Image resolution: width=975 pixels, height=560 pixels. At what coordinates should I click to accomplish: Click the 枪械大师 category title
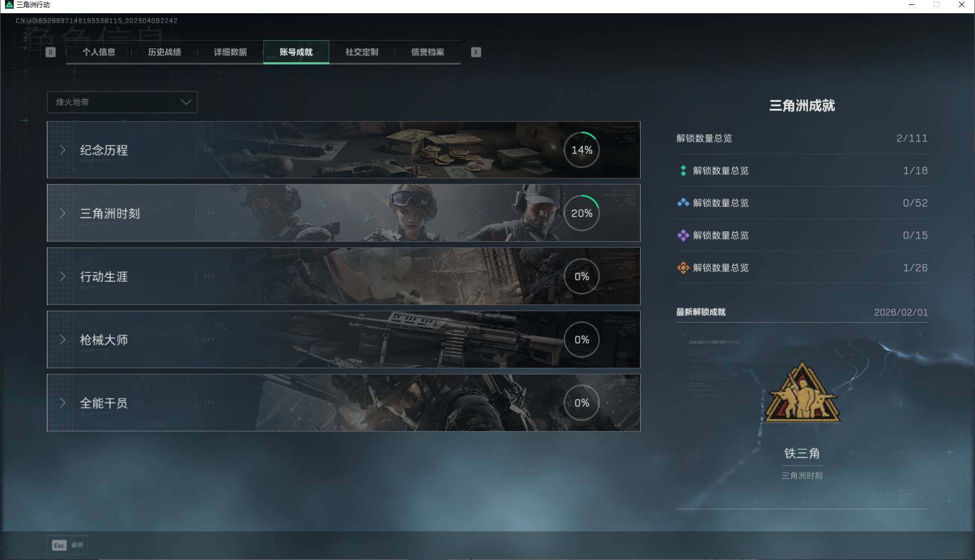click(104, 340)
